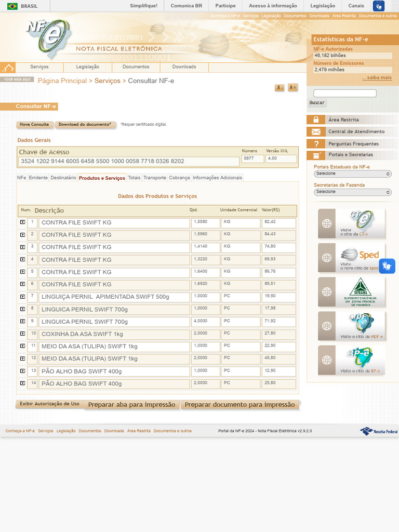Click the Chave de Acesso field
Screen dimensions: 399x532
pos(129,161)
